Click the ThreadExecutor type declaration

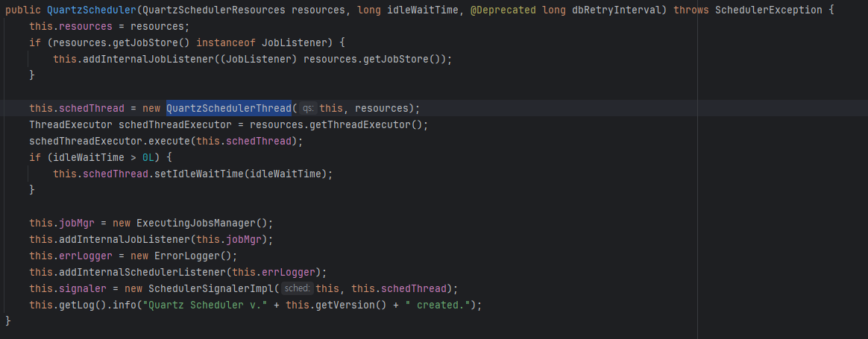[71, 124]
